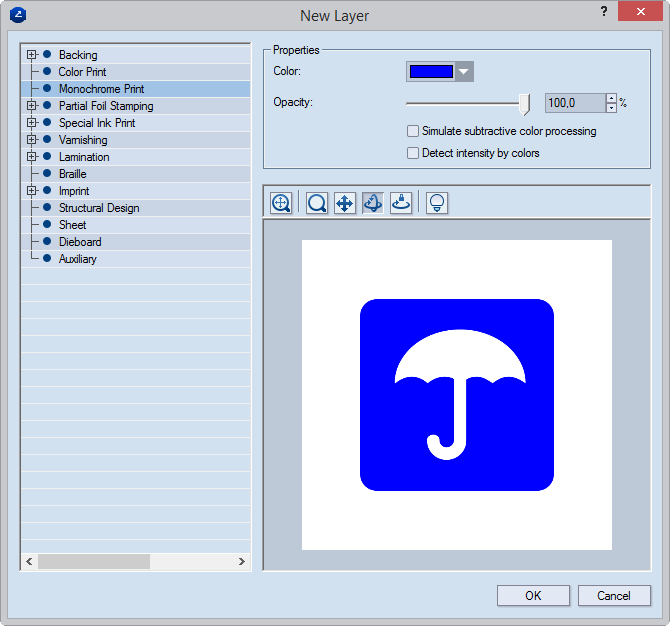Activate the pan move tool

(344, 203)
